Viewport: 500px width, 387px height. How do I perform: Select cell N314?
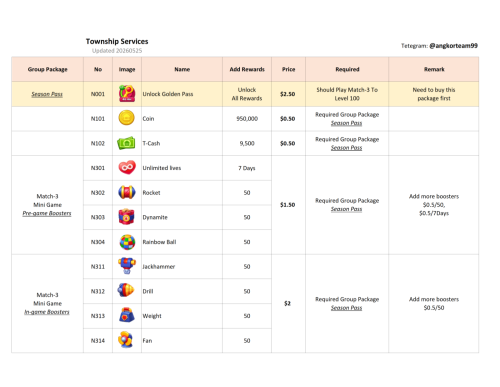(x=98, y=341)
